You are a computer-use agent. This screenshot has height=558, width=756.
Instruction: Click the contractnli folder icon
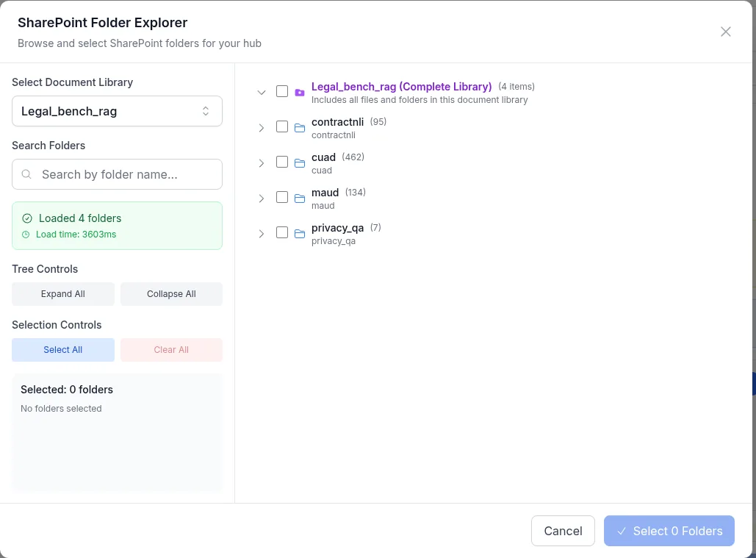[300, 128]
